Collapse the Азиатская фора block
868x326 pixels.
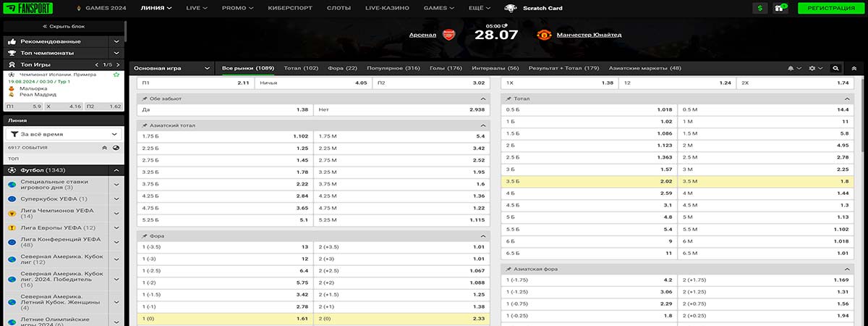coord(847,269)
